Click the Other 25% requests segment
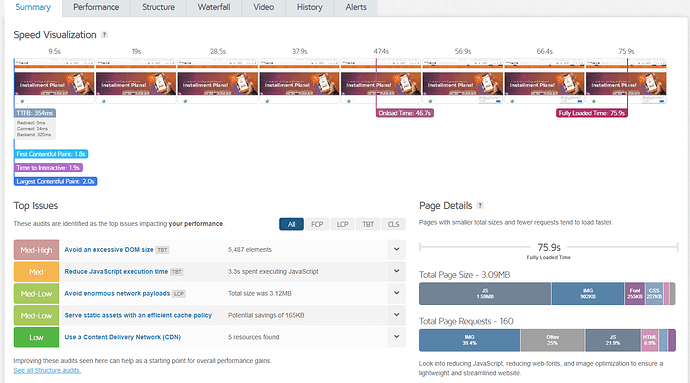This screenshot has width=690, height=383. pyautogui.click(x=553, y=340)
